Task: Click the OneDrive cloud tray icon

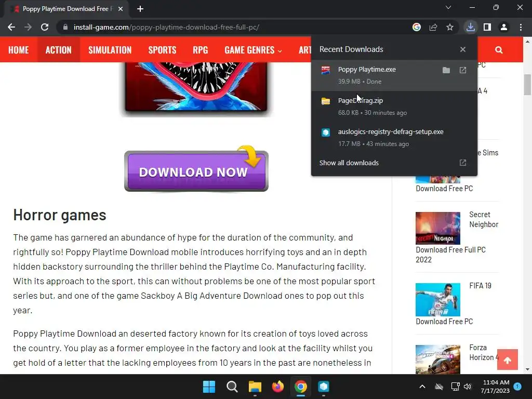Action: point(439,387)
